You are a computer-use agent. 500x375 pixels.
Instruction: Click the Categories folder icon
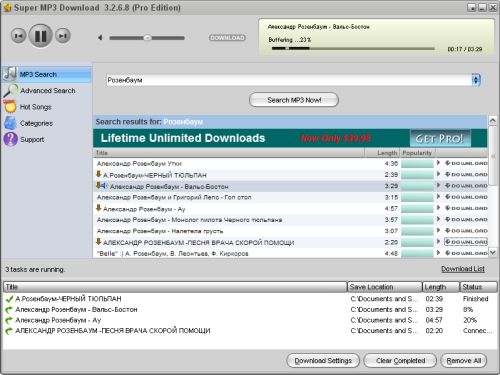10,123
